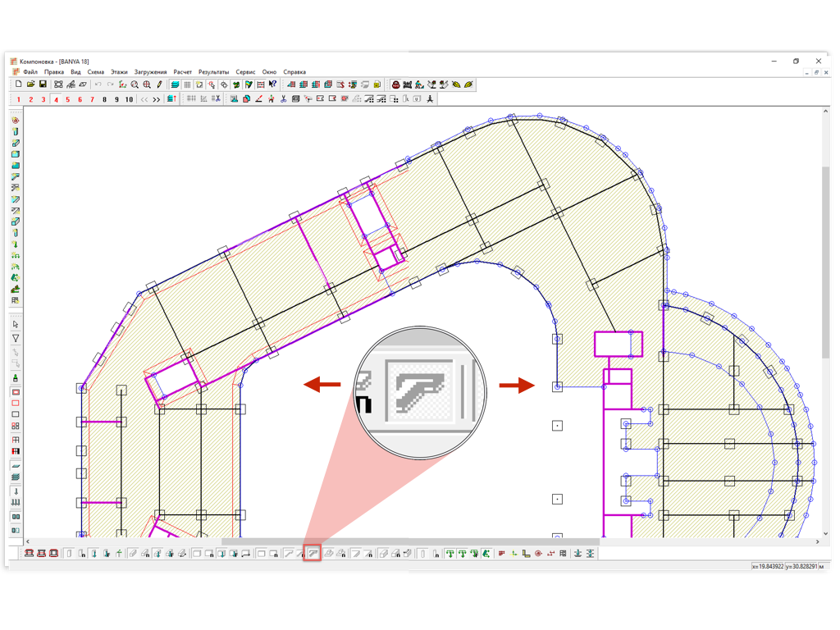Expand the Результаты menu

pos(213,72)
